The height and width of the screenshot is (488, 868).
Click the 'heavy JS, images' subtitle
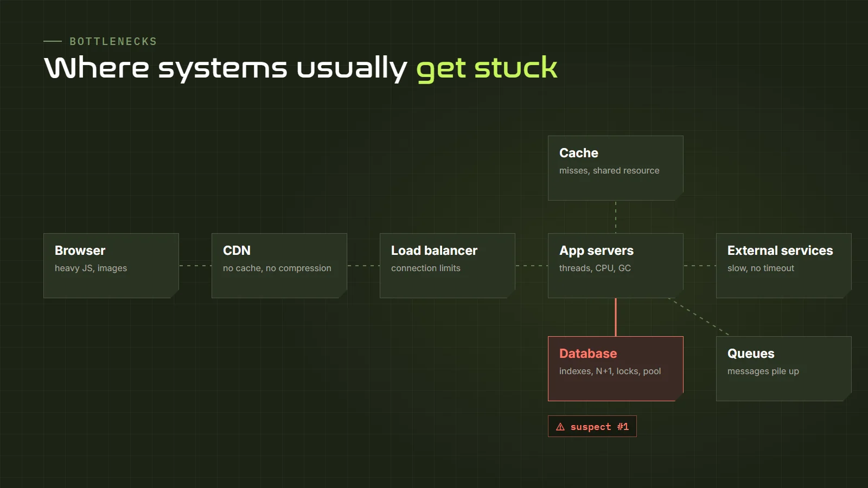91,268
